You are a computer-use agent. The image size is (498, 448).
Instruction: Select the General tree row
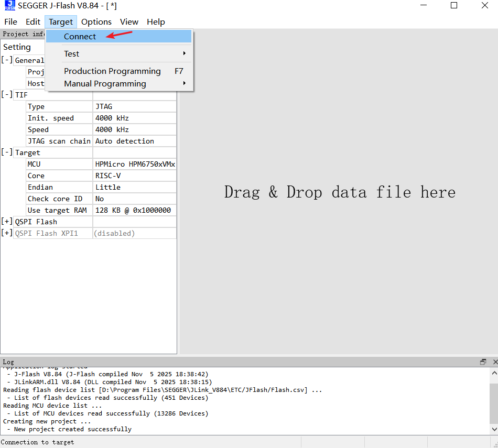tap(29, 60)
